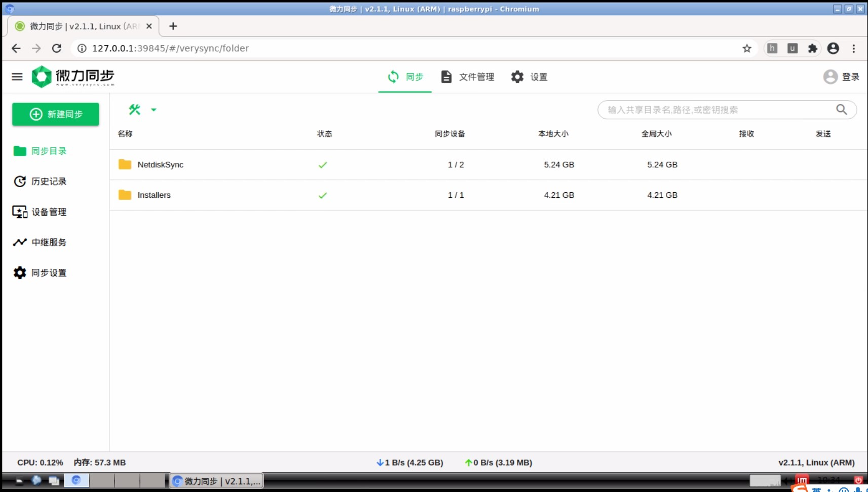Open the Extensions puzzle icon
This screenshot has height=492, width=868.
(813, 48)
